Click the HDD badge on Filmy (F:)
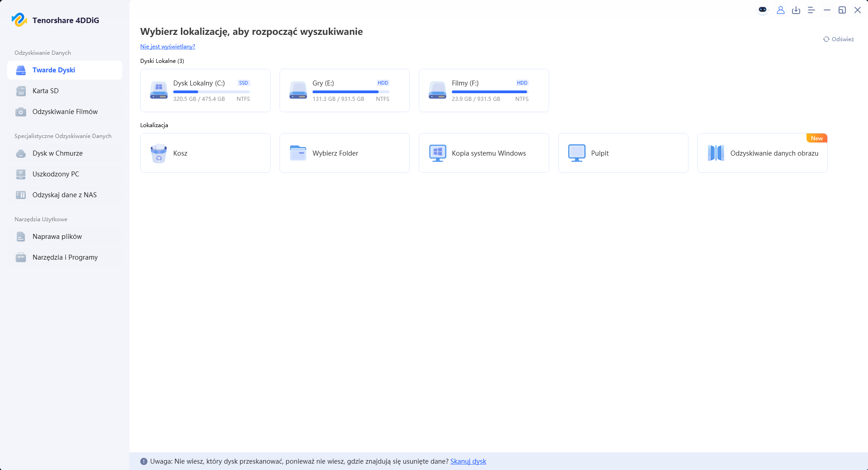This screenshot has width=868, height=470. (x=522, y=83)
